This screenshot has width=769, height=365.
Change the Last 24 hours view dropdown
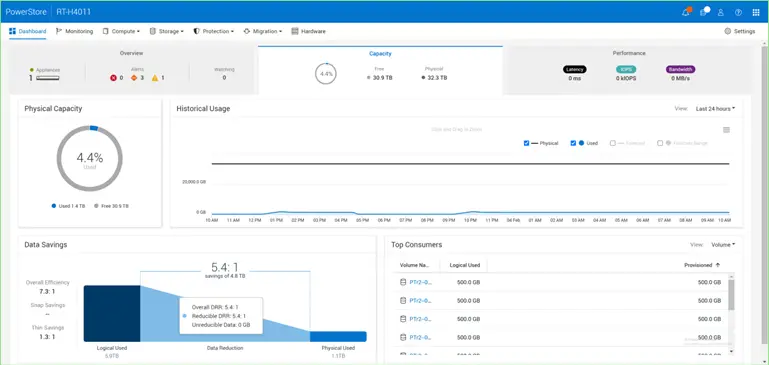715,109
